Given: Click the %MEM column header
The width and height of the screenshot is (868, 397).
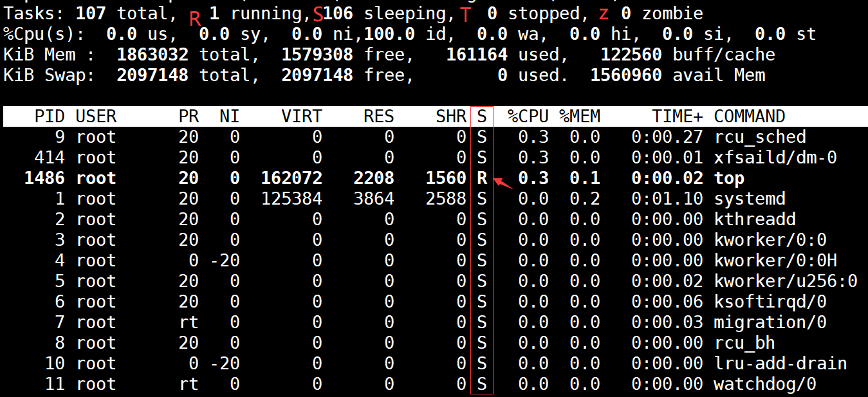Looking at the screenshot, I should (x=579, y=116).
